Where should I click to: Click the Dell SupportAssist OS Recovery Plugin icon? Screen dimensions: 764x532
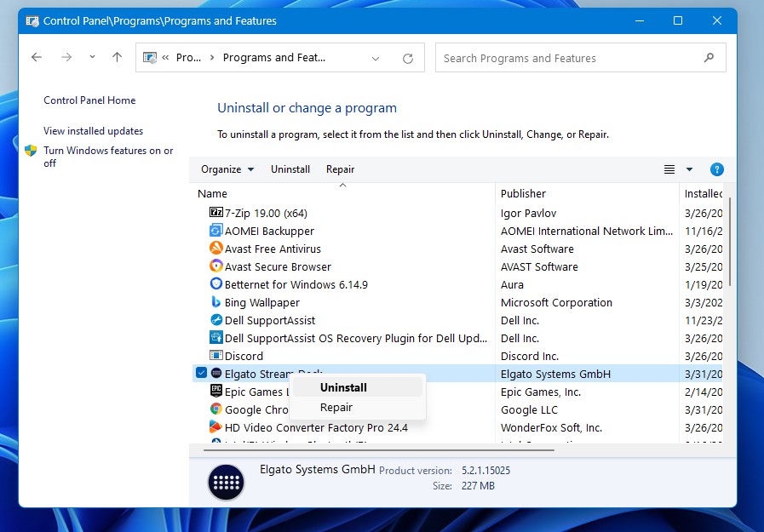point(215,337)
